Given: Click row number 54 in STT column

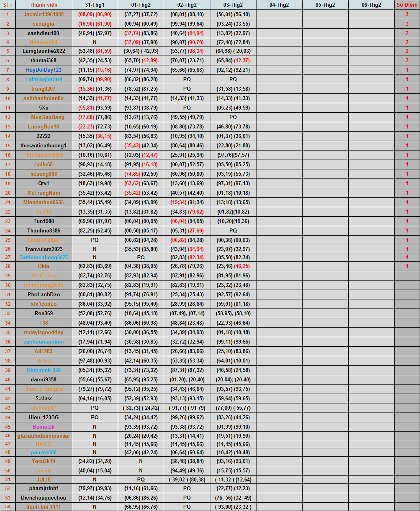Looking at the screenshot, I should click(x=7, y=507).
